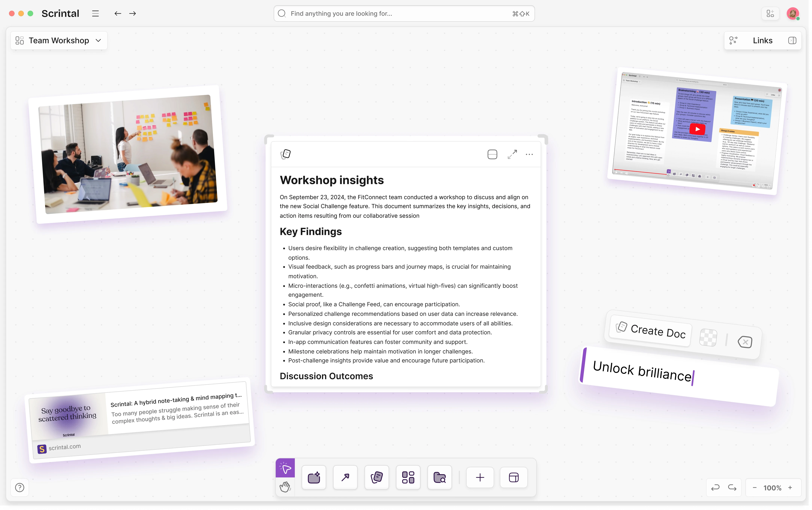This screenshot has width=812, height=510.
Task: Expand Workshop insights doc to full screen
Action: [x=512, y=154]
